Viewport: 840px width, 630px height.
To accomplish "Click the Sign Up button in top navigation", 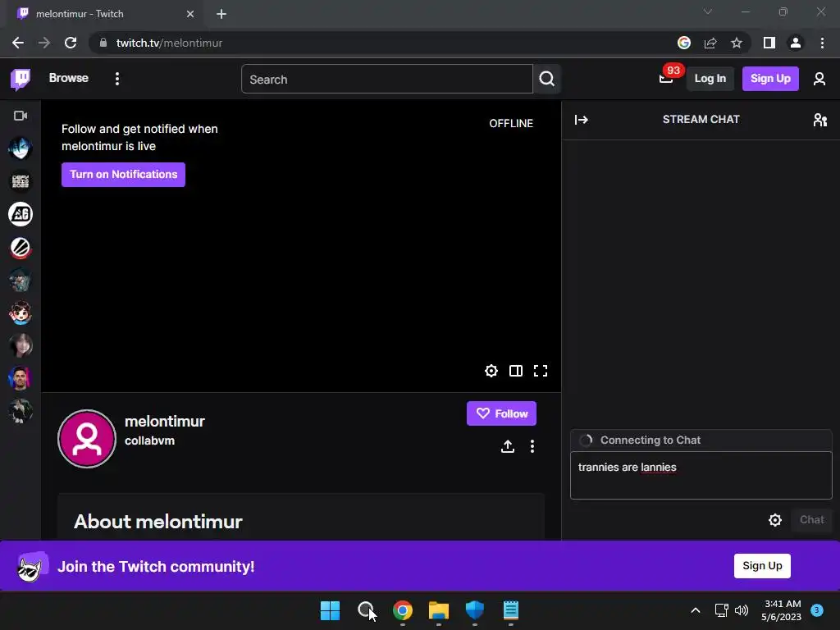I will click(769, 79).
